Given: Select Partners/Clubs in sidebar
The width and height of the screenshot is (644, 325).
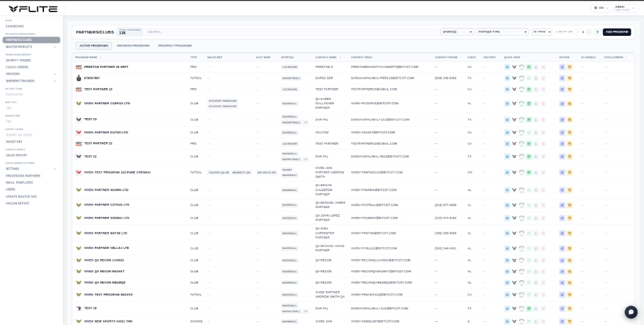Looking at the screenshot, I should (31, 40).
